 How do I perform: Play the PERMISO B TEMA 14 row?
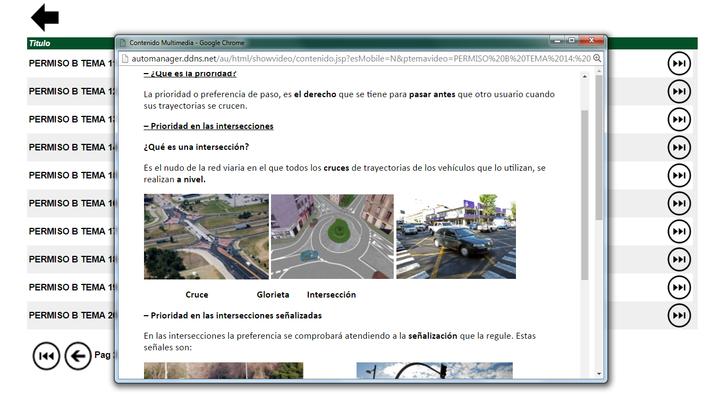[679, 147]
